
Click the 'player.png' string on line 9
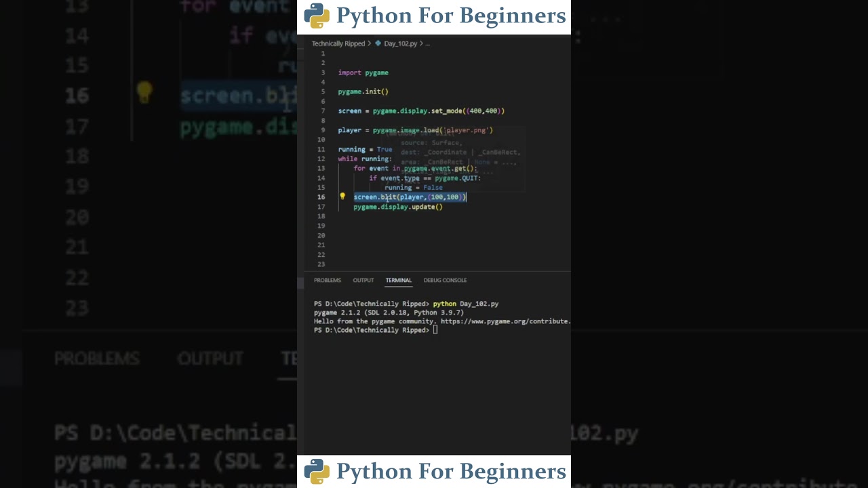[466, 130]
